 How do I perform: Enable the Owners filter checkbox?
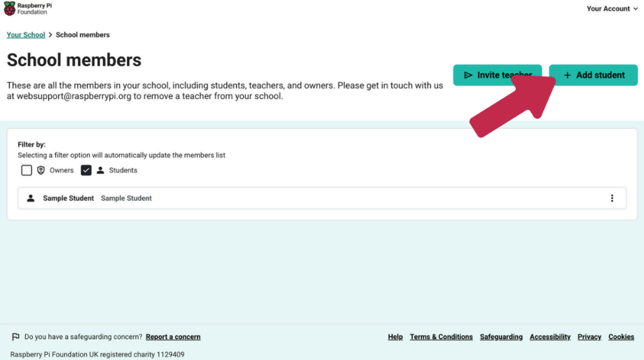click(27, 170)
